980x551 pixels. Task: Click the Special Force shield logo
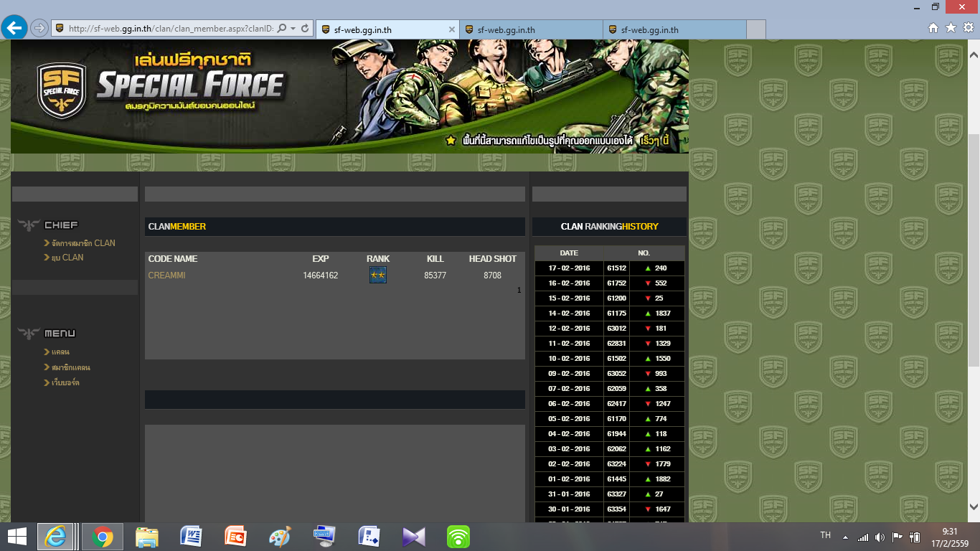point(62,91)
